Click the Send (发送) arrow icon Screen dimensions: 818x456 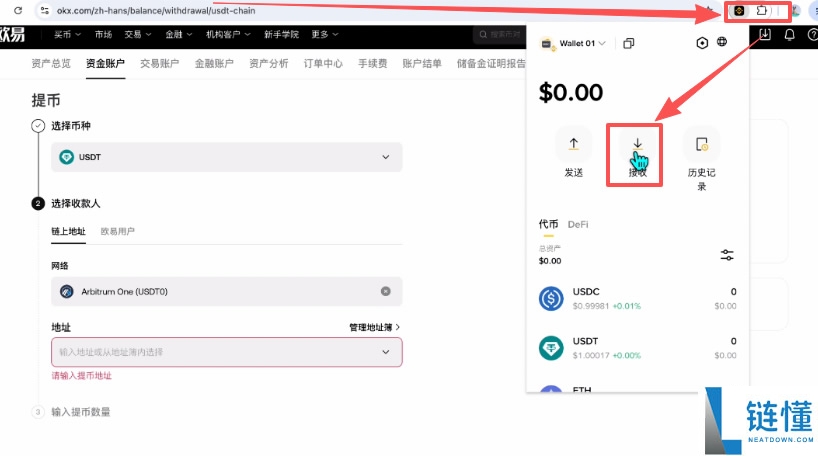tap(573, 143)
